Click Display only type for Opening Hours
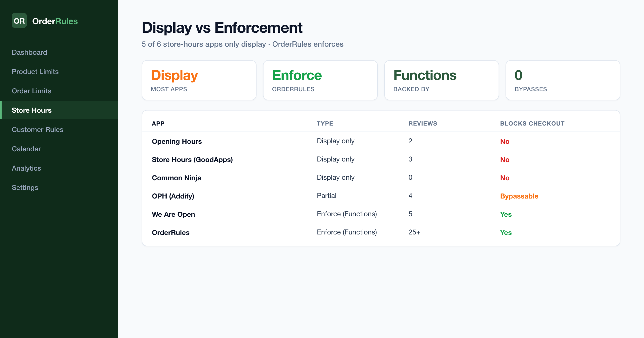This screenshot has width=644, height=338. tap(336, 141)
